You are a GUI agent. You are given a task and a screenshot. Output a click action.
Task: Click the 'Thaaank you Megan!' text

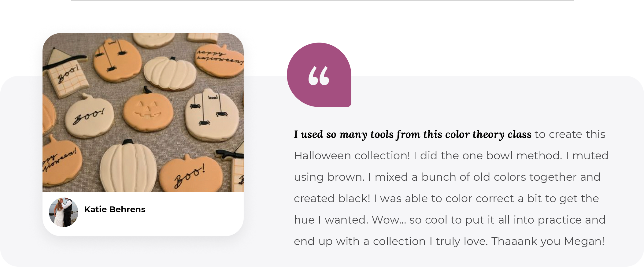coord(548,241)
